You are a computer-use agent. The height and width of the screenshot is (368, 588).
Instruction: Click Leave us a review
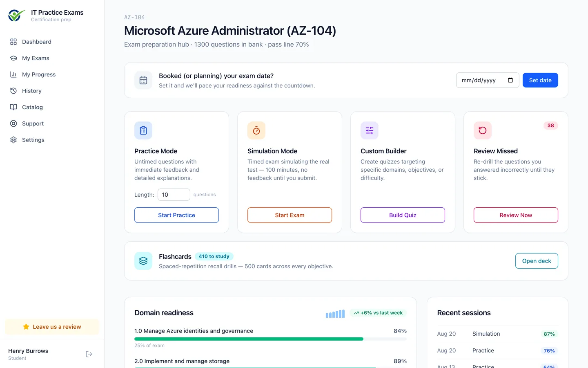(52, 327)
